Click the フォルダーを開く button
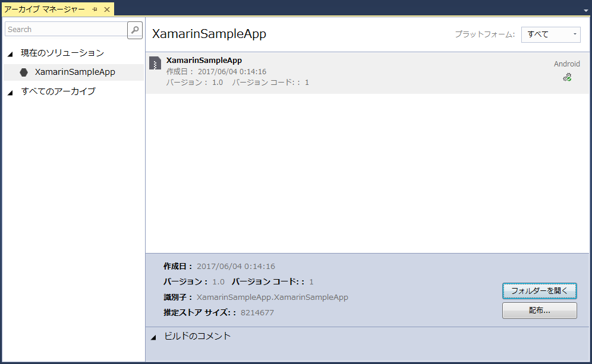This screenshot has height=364, width=592. 540,291
